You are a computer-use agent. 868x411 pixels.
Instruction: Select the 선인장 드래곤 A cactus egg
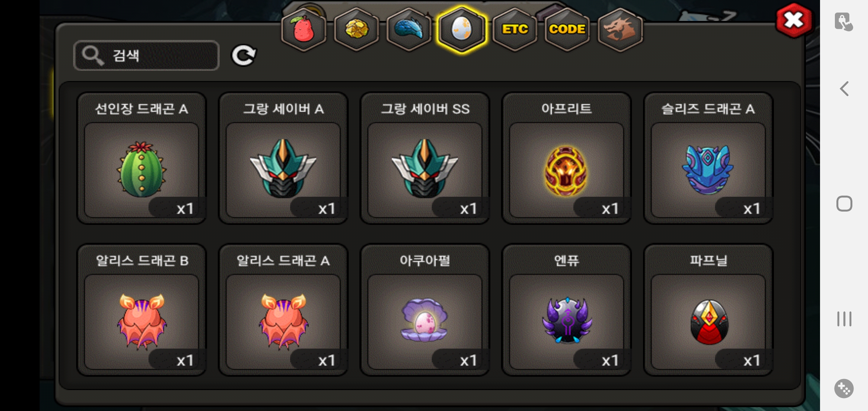coord(142,158)
